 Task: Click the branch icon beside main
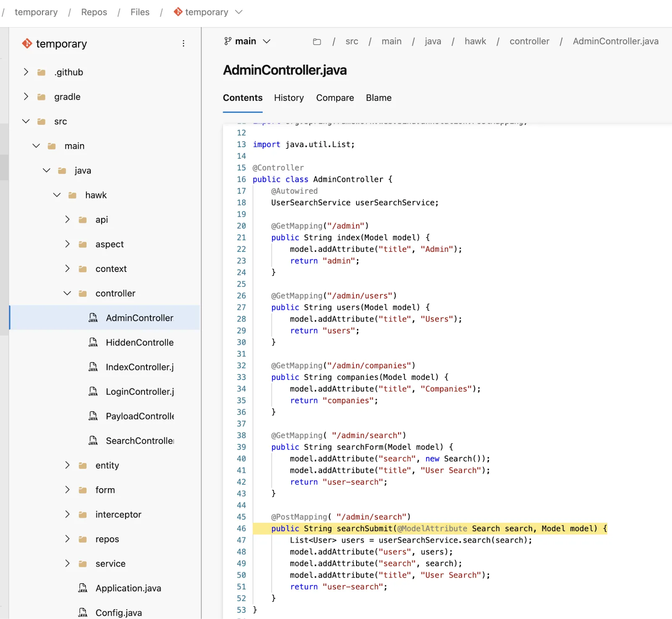[x=228, y=41]
